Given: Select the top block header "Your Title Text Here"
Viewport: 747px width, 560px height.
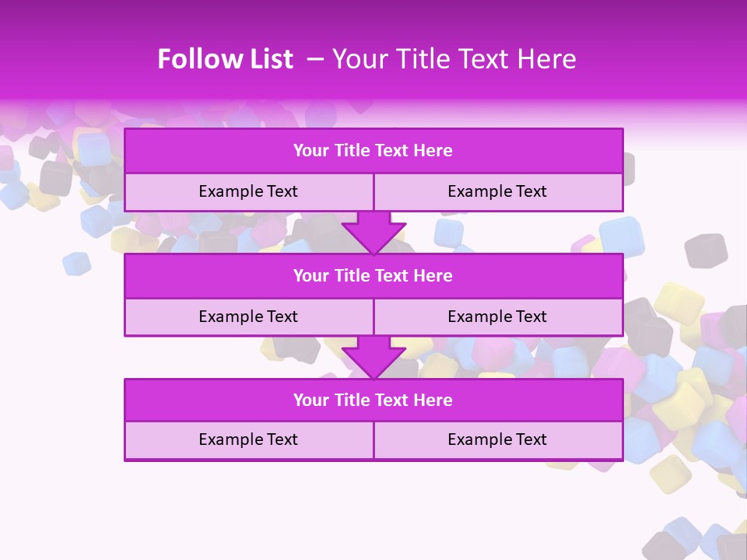Looking at the screenshot, I should coord(373,151).
